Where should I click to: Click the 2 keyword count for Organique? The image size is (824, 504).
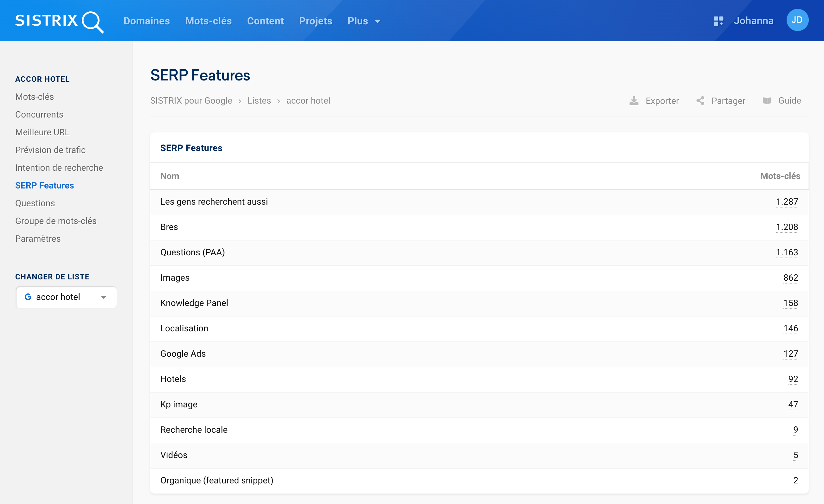(x=795, y=480)
